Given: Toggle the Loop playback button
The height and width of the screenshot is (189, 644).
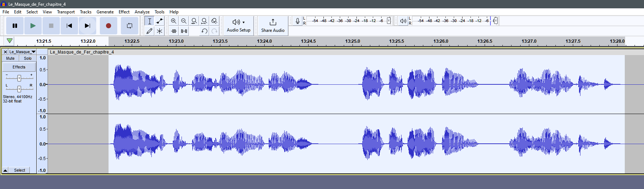Looking at the screenshot, I should coord(129,26).
